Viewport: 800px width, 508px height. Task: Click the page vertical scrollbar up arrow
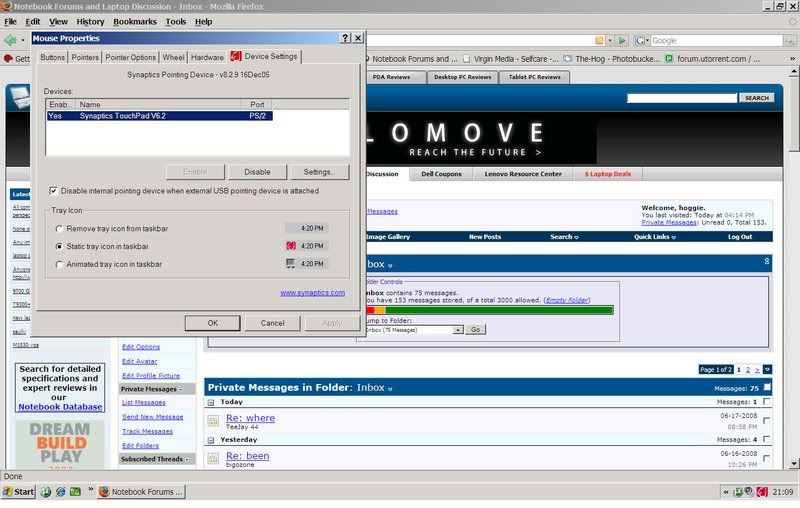[793, 72]
